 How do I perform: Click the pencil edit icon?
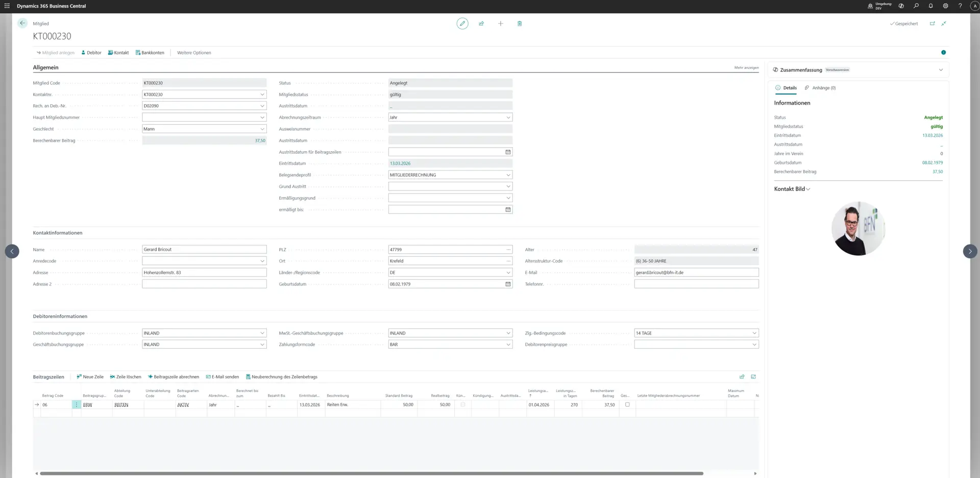tap(462, 23)
